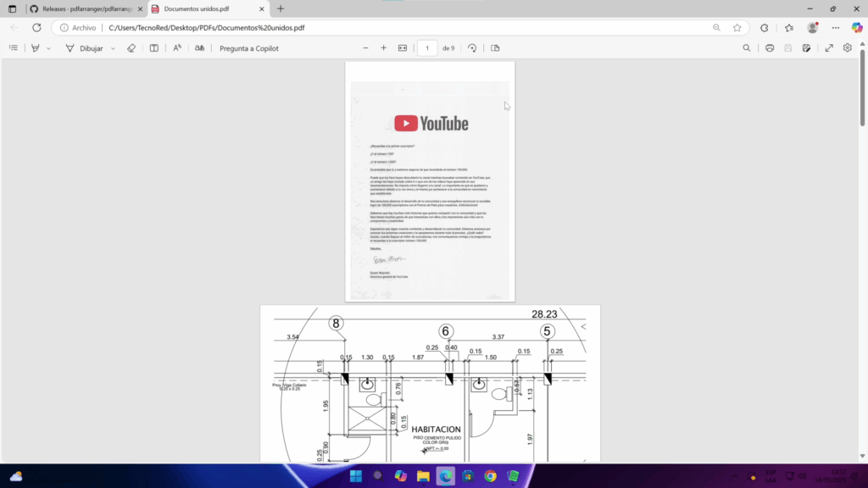Open the browser extensions menu
The height and width of the screenshot is (488, 868).
coord(765,28)
